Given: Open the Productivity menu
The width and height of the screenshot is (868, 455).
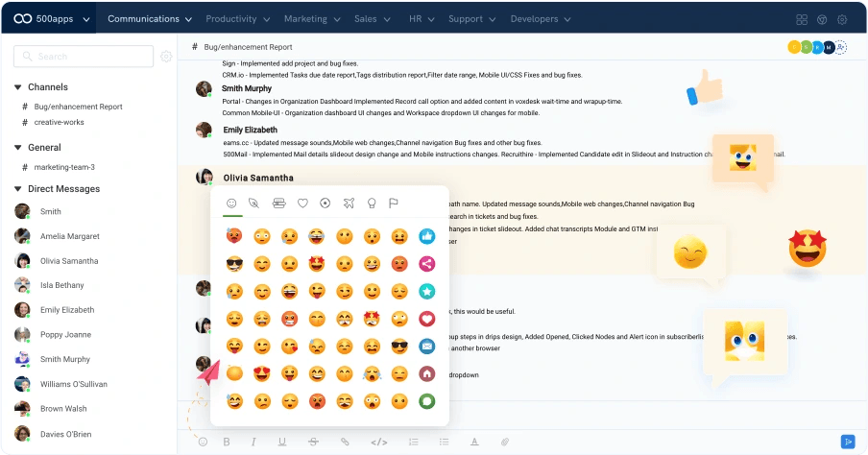Looking at the screenshot, I should click(x=237, y=19).
